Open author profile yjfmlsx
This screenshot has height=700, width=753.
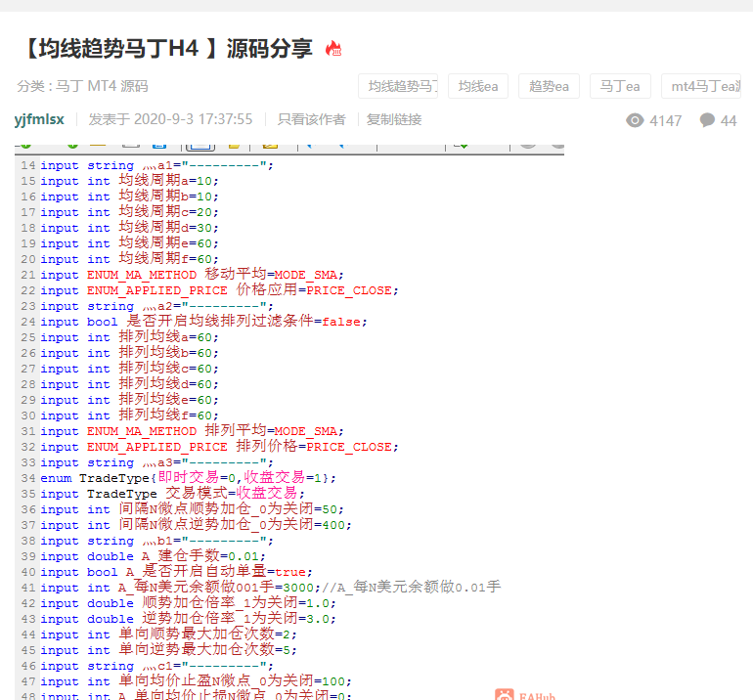tap(39, 119)
